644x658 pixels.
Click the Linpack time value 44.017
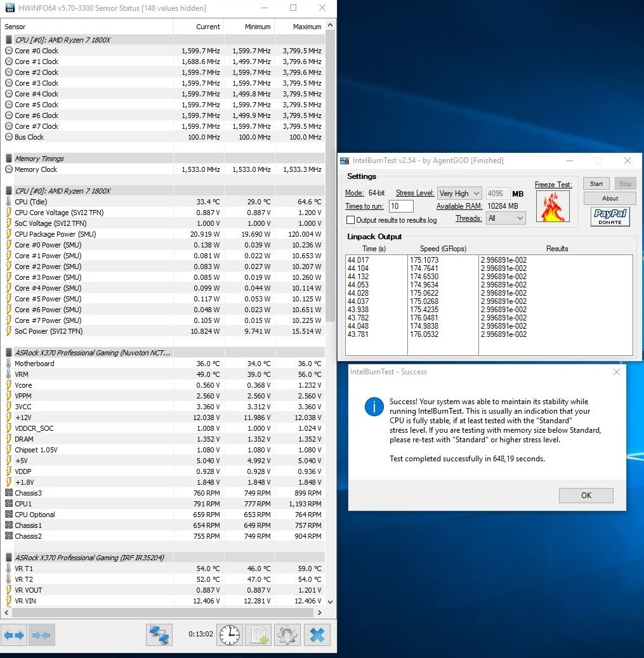(x=358, y=260)
